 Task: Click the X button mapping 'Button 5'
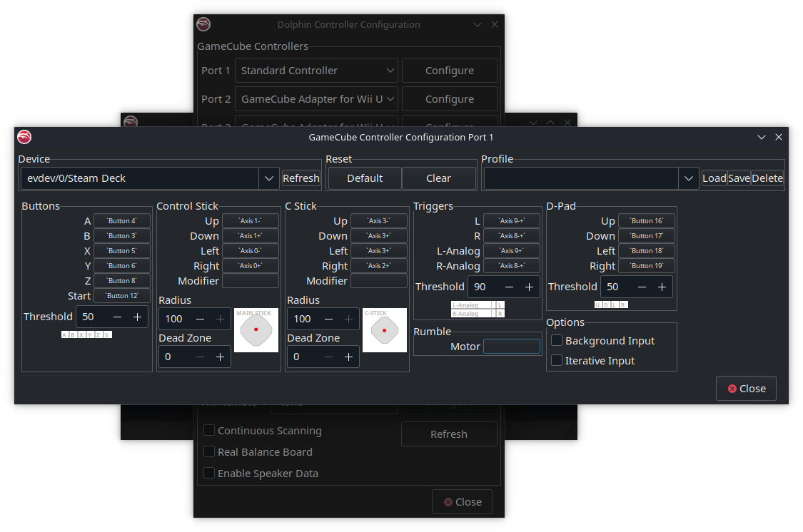(x=122, y=250)
